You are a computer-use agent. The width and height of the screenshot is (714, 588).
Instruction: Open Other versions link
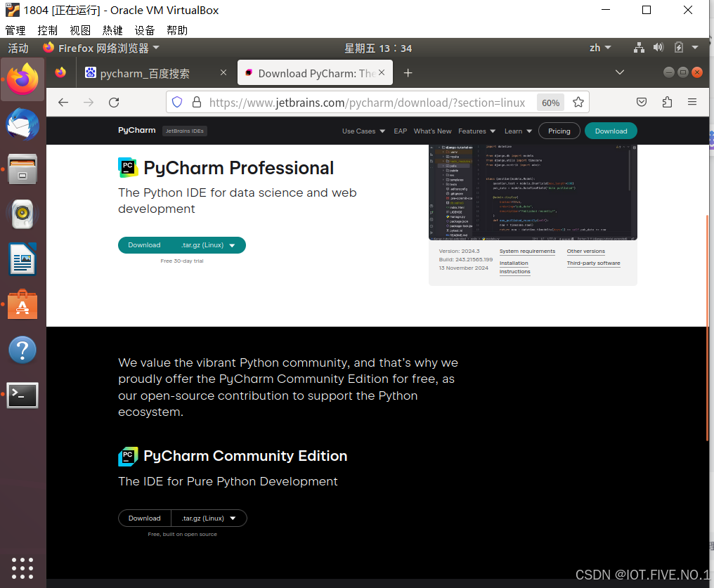pos(585,251)
